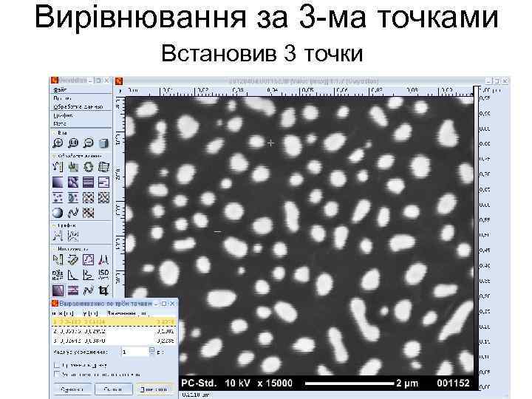The image size is (532, 399).
Task: Select point row 2 in points table
Action: tap(114, 331)
